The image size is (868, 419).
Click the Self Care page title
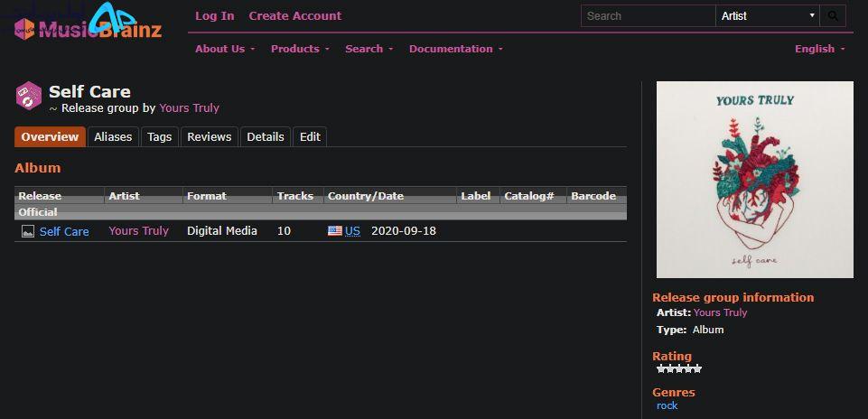89,91
